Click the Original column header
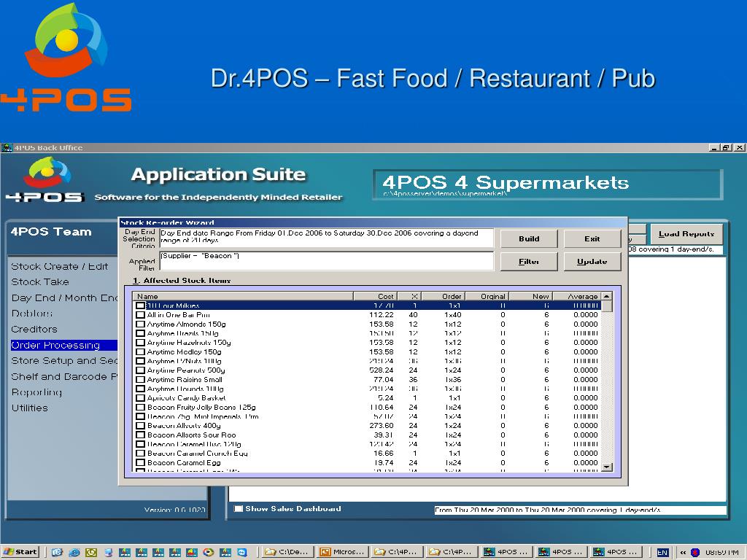The image size is (747, 560). [x=487, y=296]
